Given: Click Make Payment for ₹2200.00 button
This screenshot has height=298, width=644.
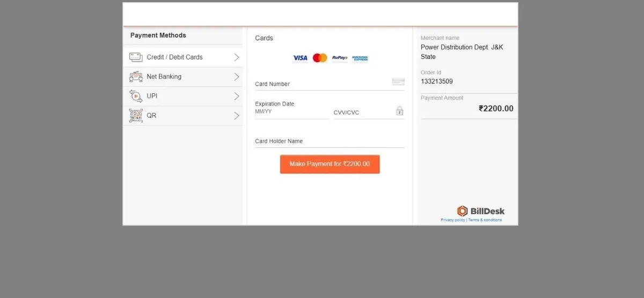Looking at the screenshot, I should [x=330, y=164].
